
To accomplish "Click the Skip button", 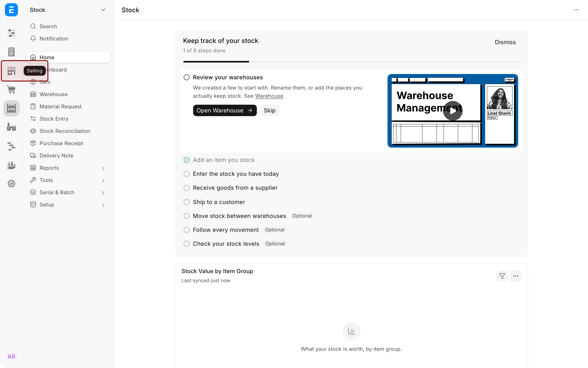I will pos(269,110).
